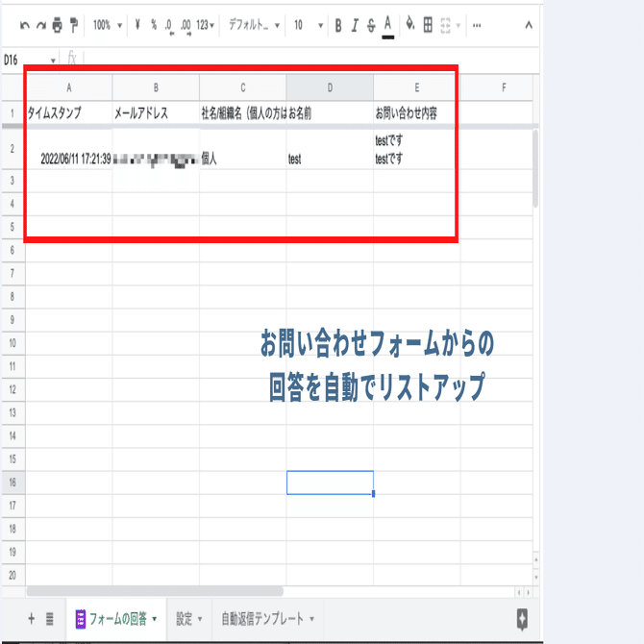Viewport: 644px width, 644px height.
Task: Click the selected cell D16
Action: pyautogui.click(x=331, y=483)
